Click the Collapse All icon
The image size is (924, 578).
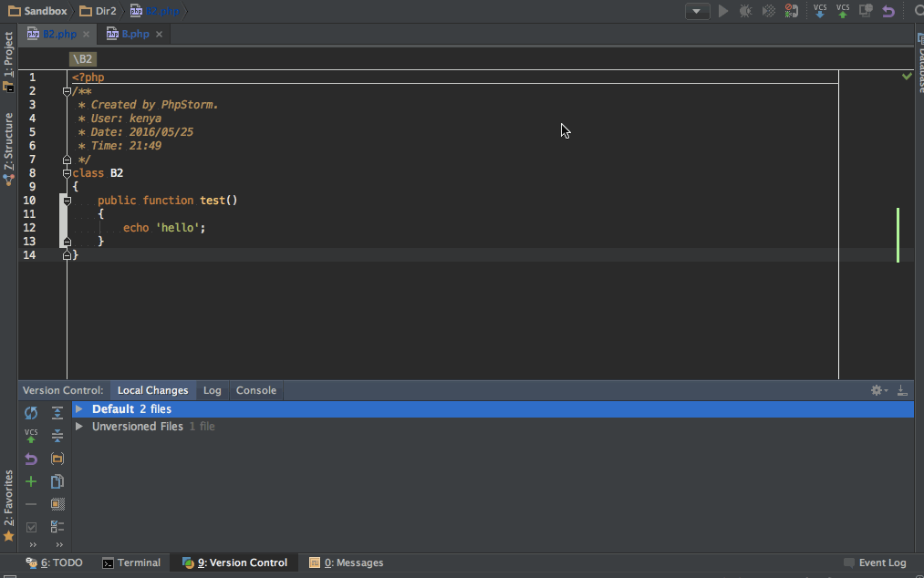tap(57, 436)
